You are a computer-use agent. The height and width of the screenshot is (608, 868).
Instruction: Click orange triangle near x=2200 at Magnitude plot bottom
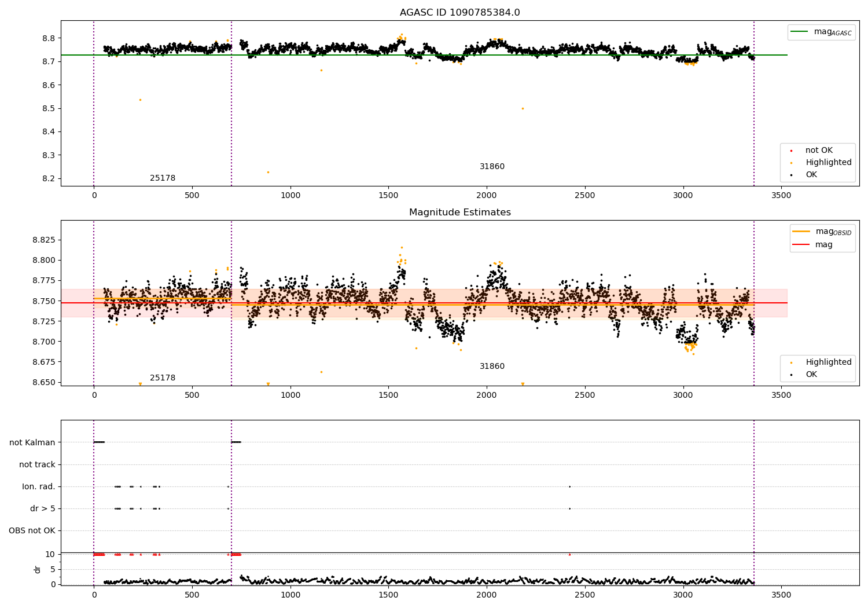click(523, 384)
